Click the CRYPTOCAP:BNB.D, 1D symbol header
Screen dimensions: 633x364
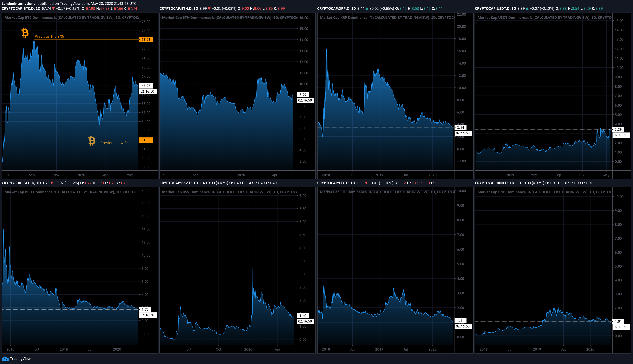(x=495, y=183)
